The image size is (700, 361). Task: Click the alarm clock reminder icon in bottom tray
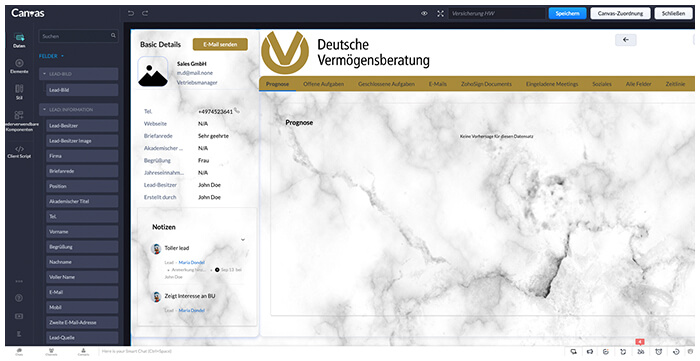(658, 352)
